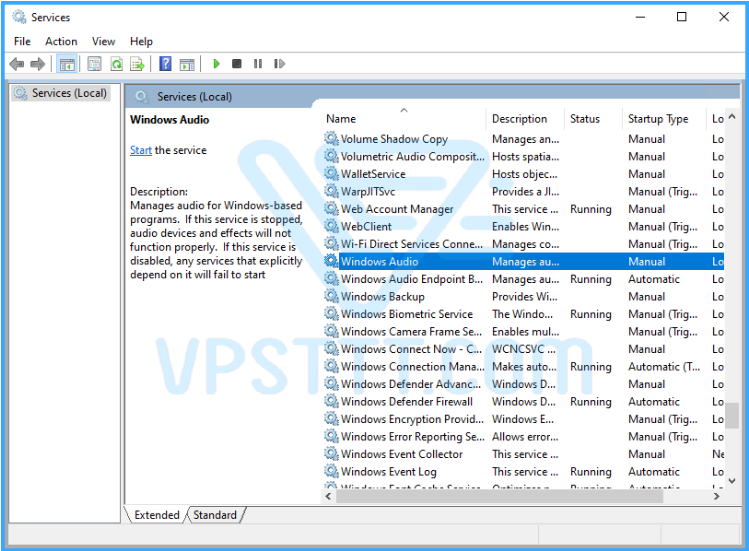Click gear icon beside WalletService
This screenshot has width=749, height=551.
331,173
